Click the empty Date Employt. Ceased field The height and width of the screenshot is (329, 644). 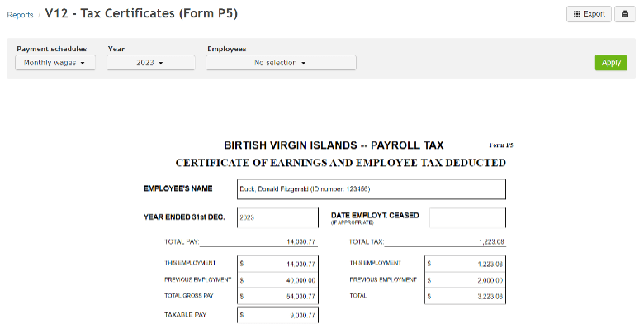click(468, 217)
